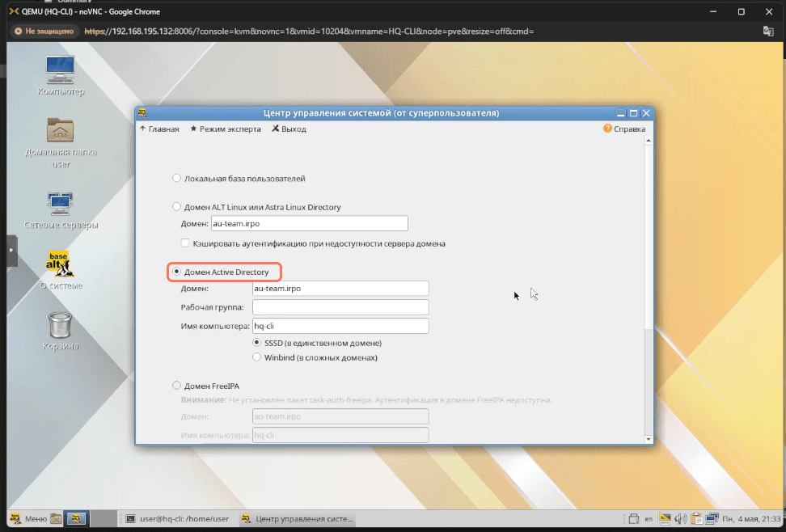Viewport: 786px width, 532px height.
Task: Click the Active Directory Домен input field
Action: 340,289
